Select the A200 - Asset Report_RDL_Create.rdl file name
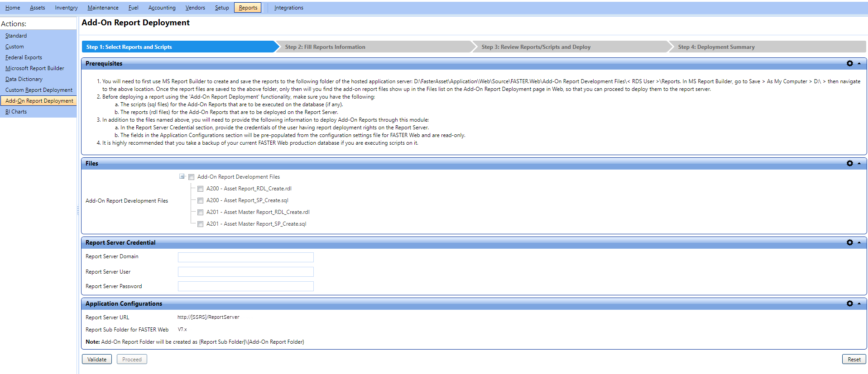 tap(249, 189)
